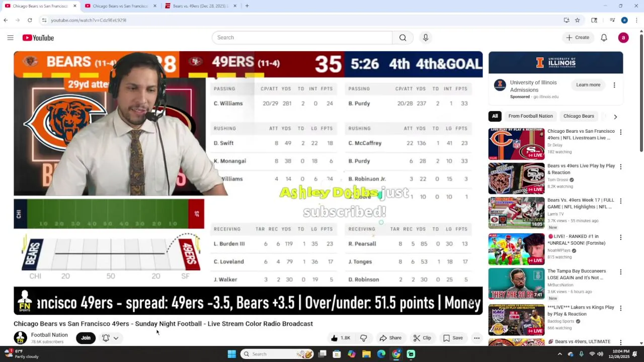Screen dimensions: 644x362
Task: View site information icon in address bar
Action: 44,20
